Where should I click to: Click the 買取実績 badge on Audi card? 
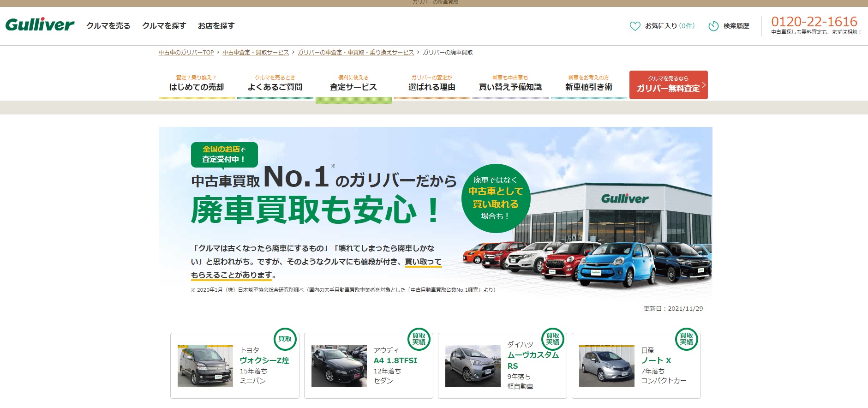pos(419,339)
